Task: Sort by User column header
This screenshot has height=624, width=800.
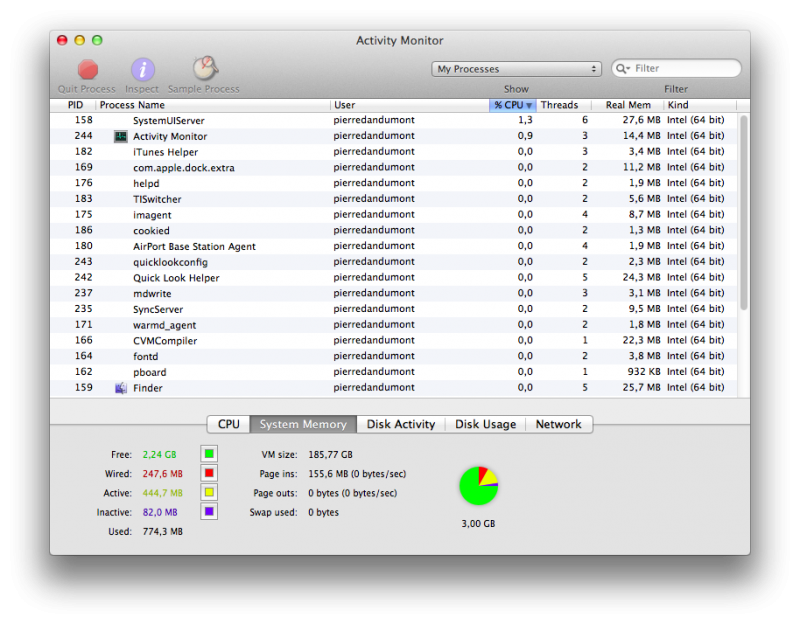Action: pyautogui.click(x=410, y=105)
